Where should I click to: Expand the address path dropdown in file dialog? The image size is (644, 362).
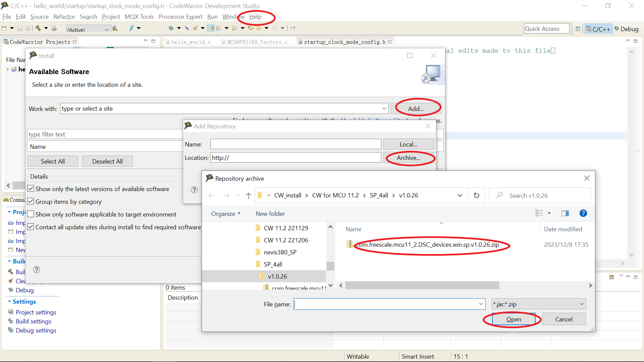point(460,195)
